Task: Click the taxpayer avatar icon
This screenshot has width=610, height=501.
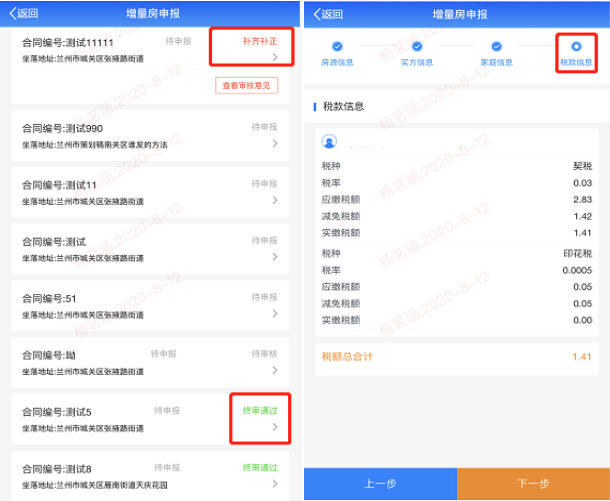Action: 329,142
